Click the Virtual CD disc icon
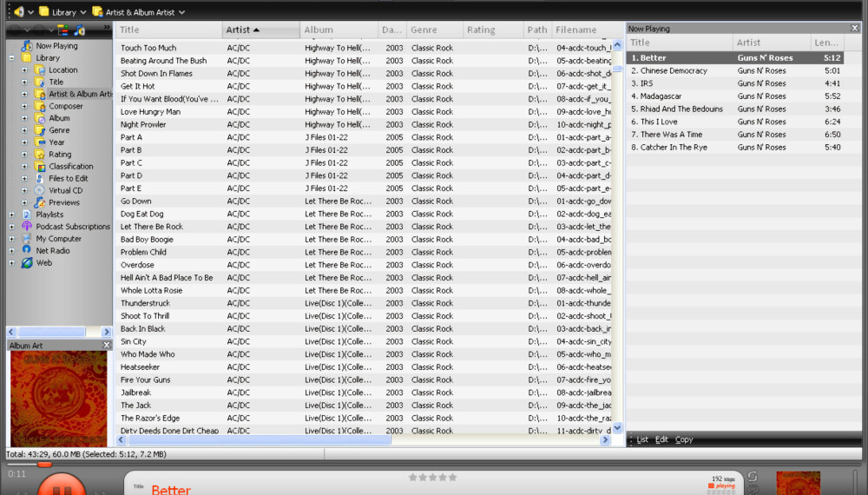868x495 pixels. pyautogui.click(x=40, y=190)
